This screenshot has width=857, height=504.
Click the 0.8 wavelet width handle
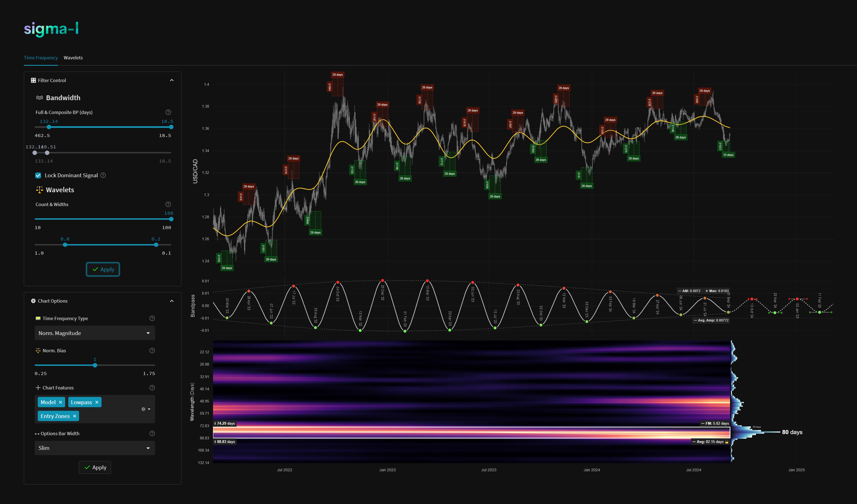65,245
